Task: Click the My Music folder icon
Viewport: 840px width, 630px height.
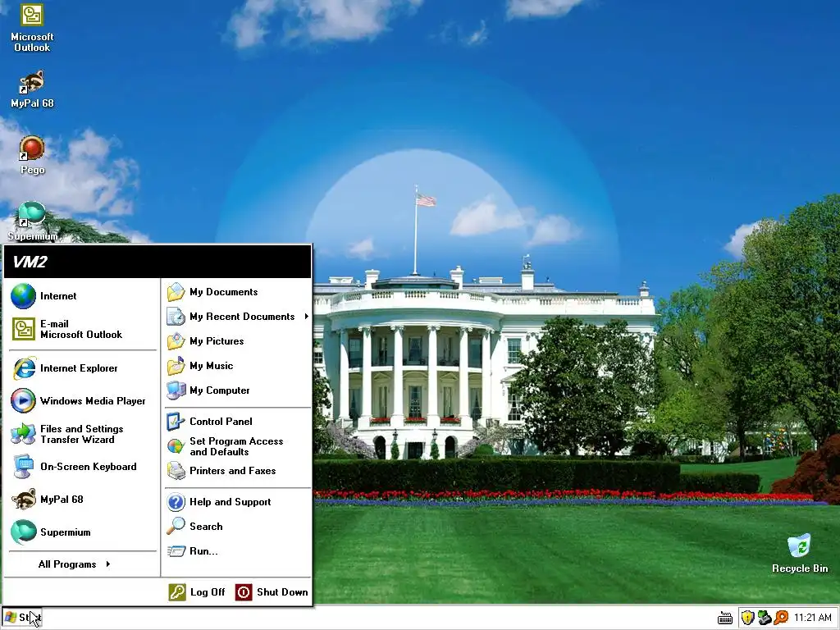Action: (x=176, y=366)
